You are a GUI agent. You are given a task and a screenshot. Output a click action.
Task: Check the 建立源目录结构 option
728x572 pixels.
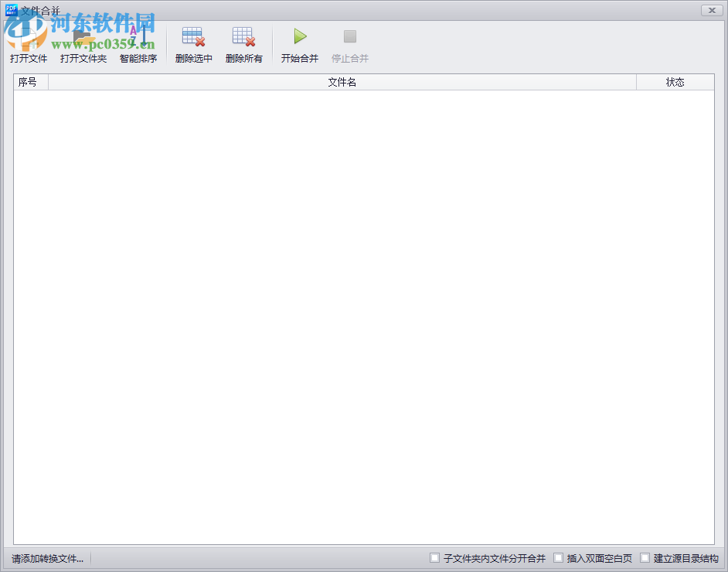click(645, 557)
